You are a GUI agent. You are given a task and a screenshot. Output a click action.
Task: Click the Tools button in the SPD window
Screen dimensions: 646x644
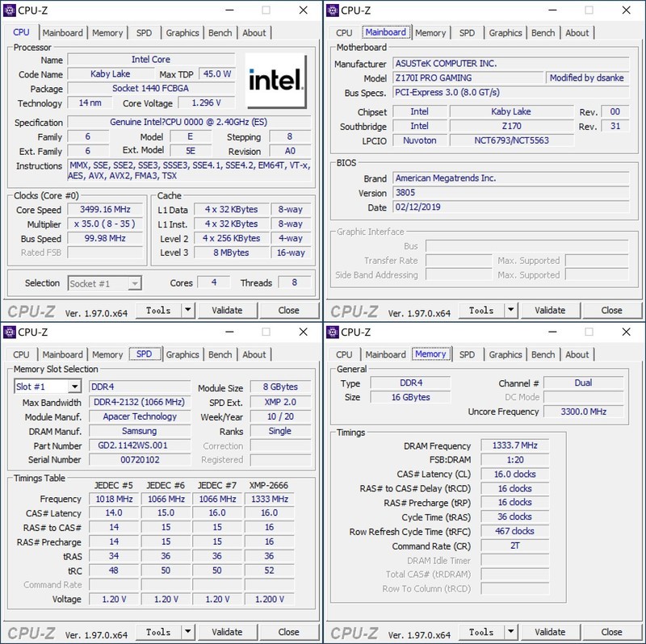[158, 632]
